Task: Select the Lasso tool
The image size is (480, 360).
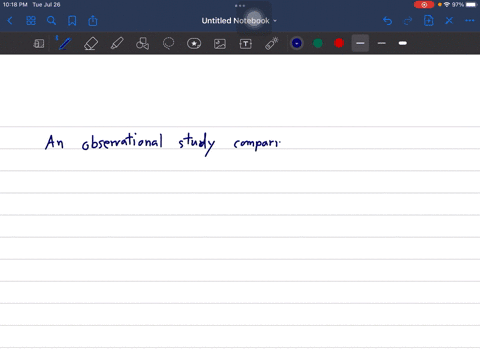Action: (x=168, y=43)
